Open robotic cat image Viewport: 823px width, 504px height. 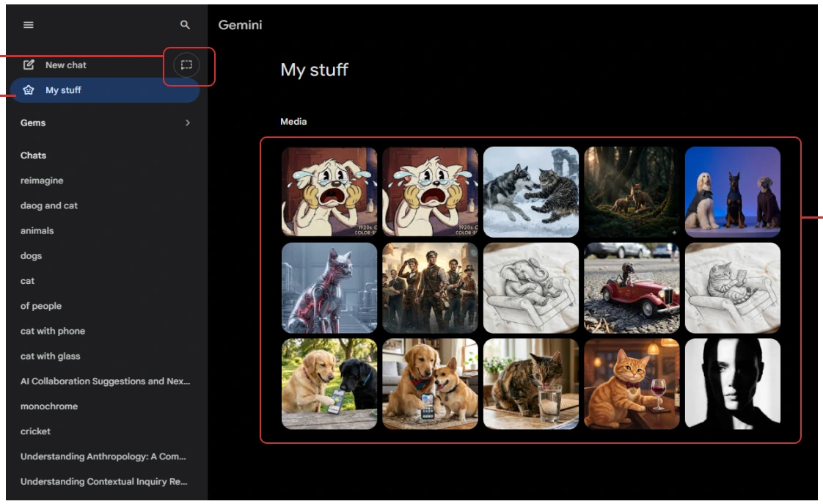click(329, 288)
